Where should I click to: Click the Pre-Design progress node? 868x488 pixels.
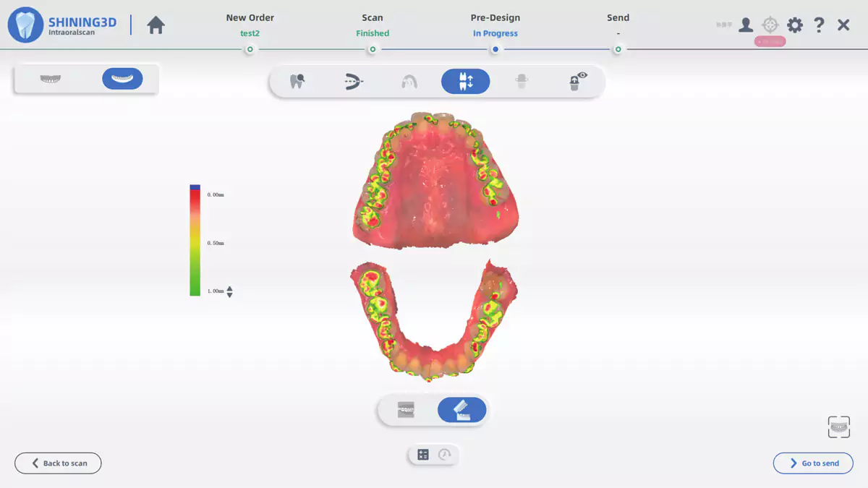click(x=495, y=49)
